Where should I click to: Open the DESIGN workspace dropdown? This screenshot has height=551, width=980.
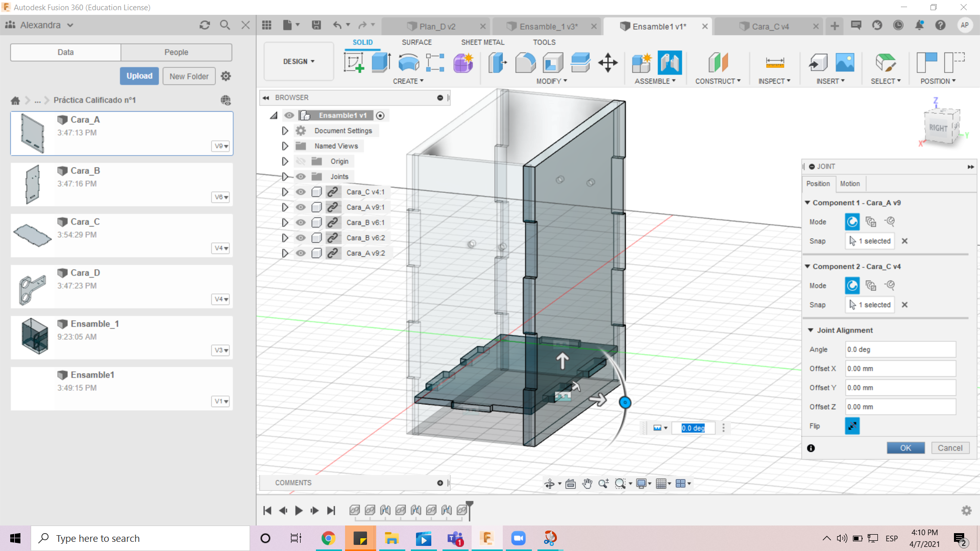[299, 62]
